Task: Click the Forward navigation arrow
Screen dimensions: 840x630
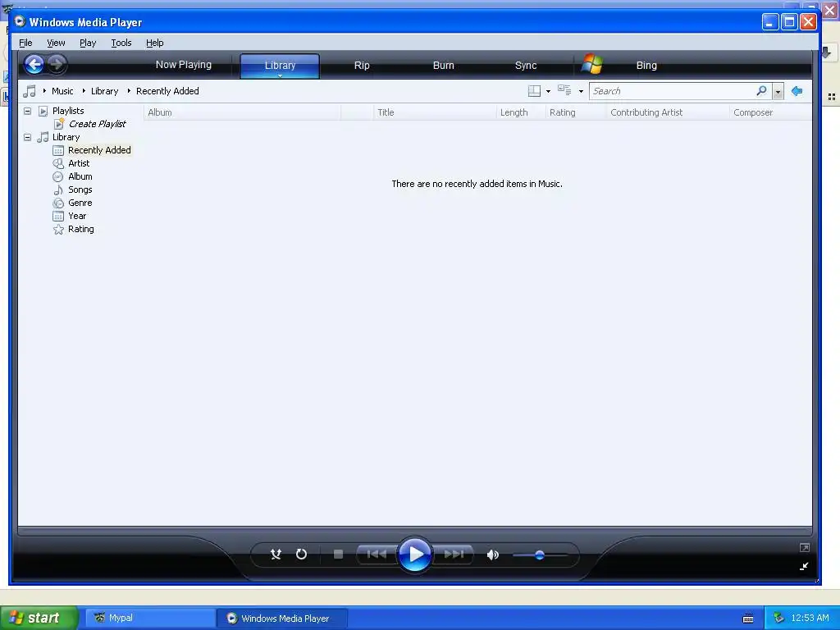Action: tap(57, 65)
